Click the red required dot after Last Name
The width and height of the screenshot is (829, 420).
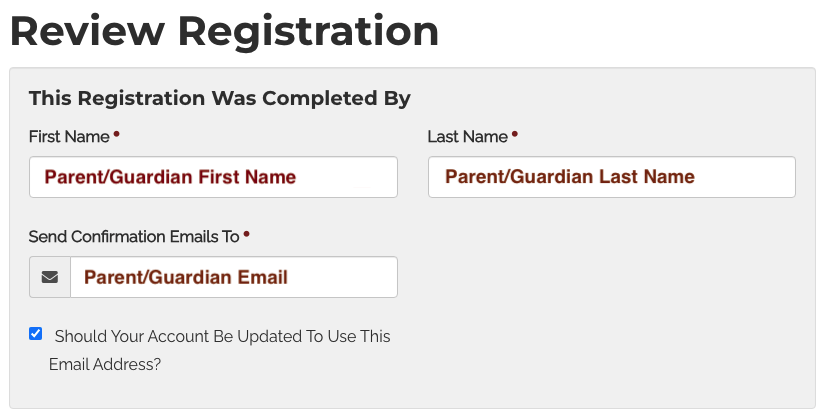pos(515,135)
